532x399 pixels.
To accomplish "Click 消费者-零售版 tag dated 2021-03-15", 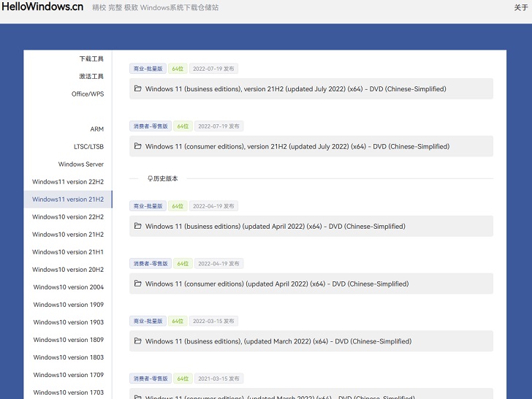I will pos(151,379).
